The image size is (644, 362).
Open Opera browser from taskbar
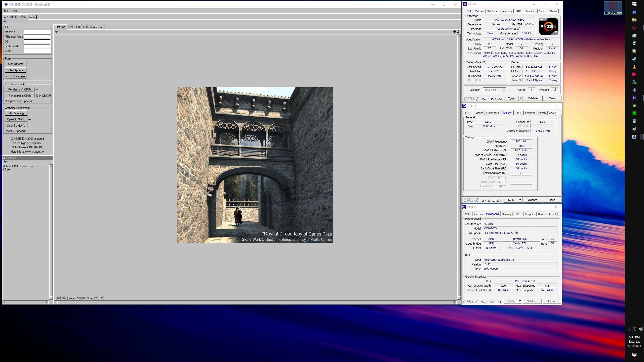634,28
